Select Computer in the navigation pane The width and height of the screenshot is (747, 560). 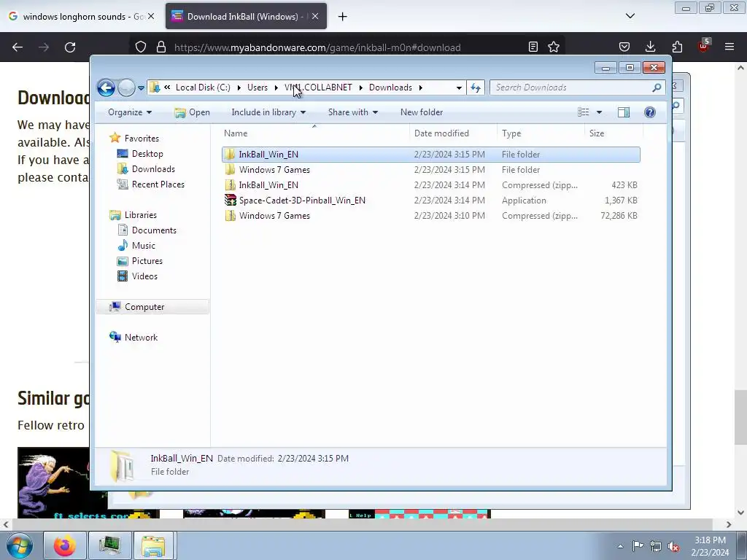[x=144, y=307]
